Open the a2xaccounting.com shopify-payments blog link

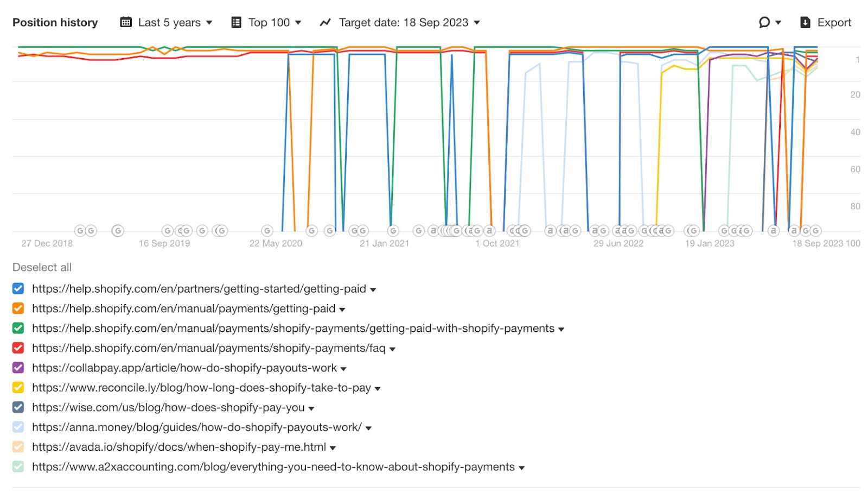273,466
